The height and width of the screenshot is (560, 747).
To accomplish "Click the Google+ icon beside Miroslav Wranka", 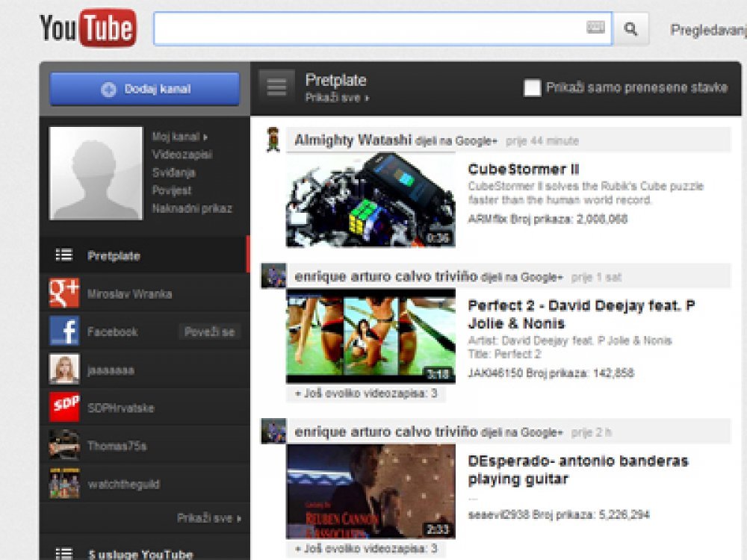I will click(64, 293).
